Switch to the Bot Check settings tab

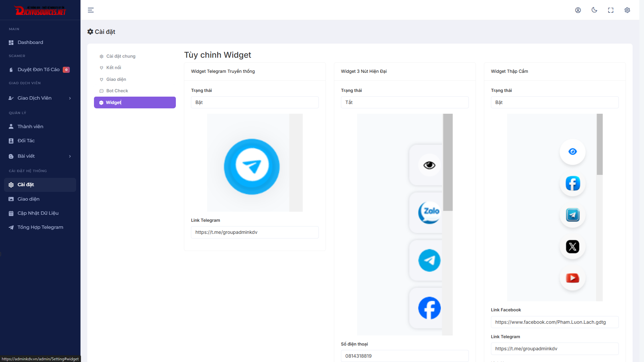[117, 91]
